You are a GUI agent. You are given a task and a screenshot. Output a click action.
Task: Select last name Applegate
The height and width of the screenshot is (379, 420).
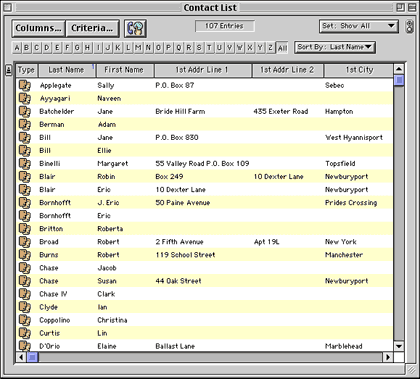click(56, 85)
